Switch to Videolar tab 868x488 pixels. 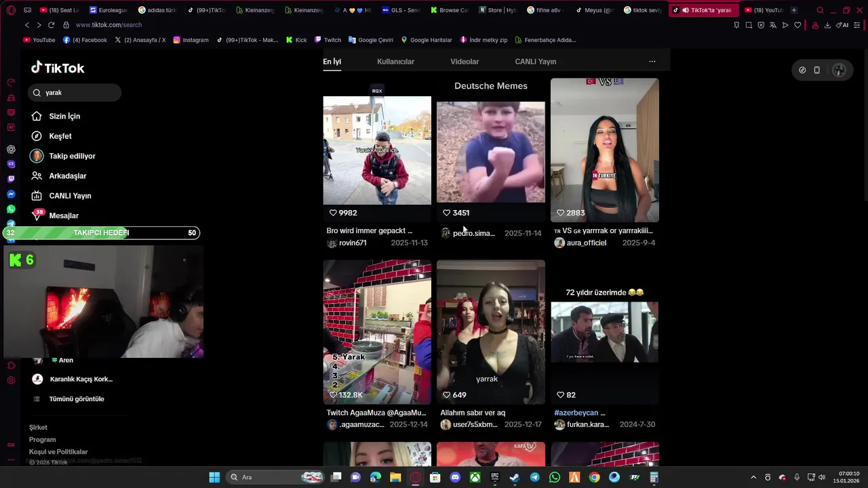click(465, 62)
